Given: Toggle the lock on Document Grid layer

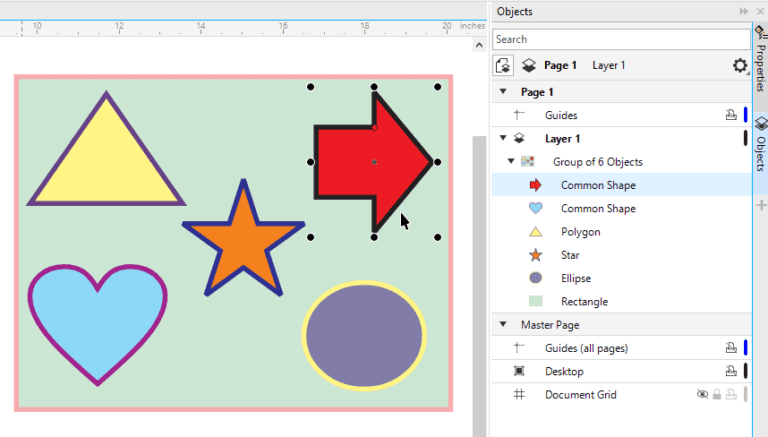Looking at the screenshot, I should pos(716,395).
